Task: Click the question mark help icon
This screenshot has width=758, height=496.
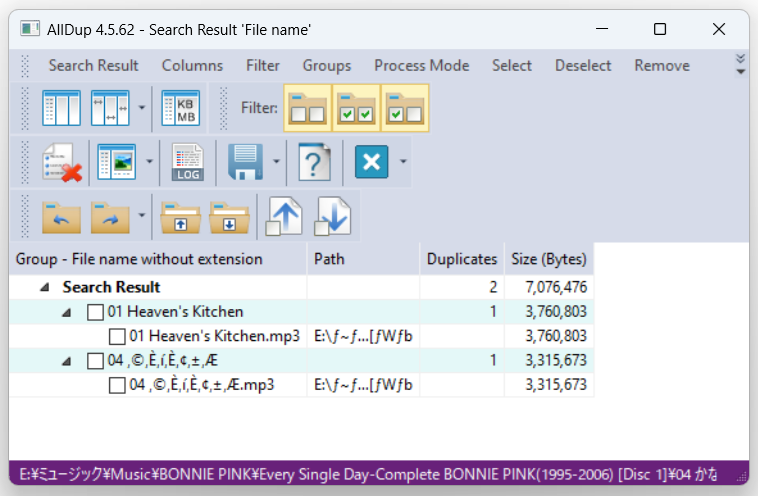Action: pyautogui.click(x=314, y=162)
